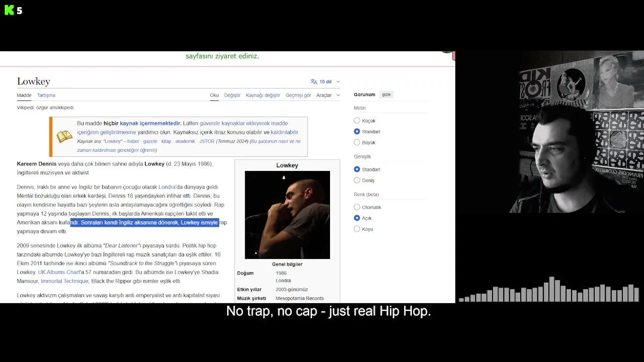This screenshot has width=644, height=362.
Task: Open the kaldırılabilir link
Action: pos(285,132)
